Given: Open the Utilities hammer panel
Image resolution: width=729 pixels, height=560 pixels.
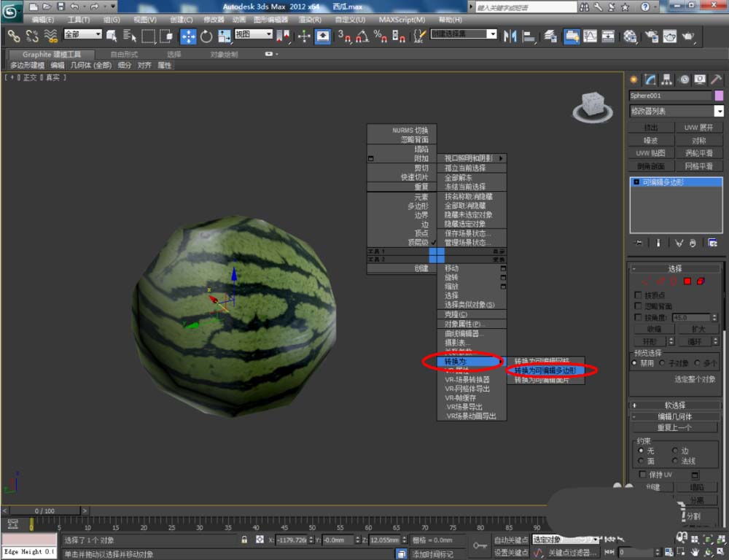Looking at the screenshot, I should coord(717,79).
